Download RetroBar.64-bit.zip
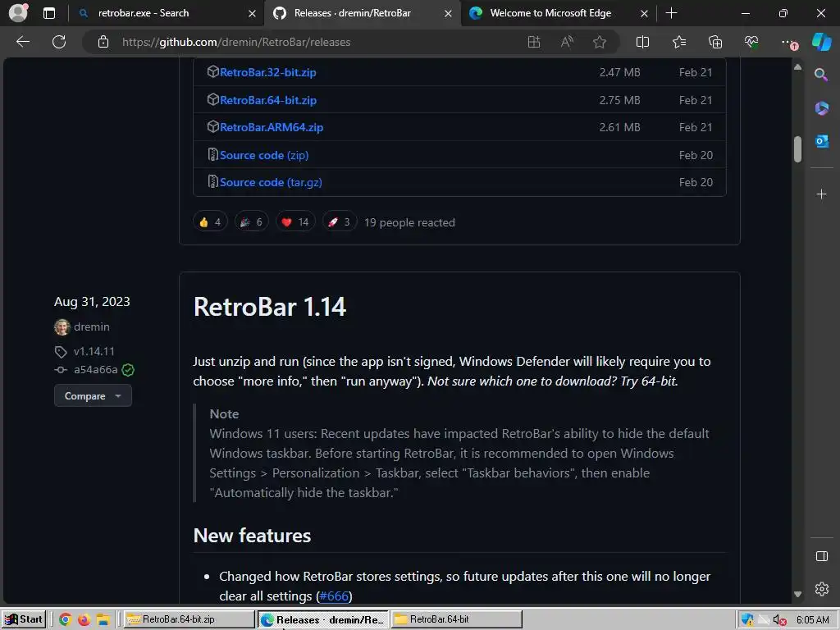 pyautogui.click(x=268, y=100)
